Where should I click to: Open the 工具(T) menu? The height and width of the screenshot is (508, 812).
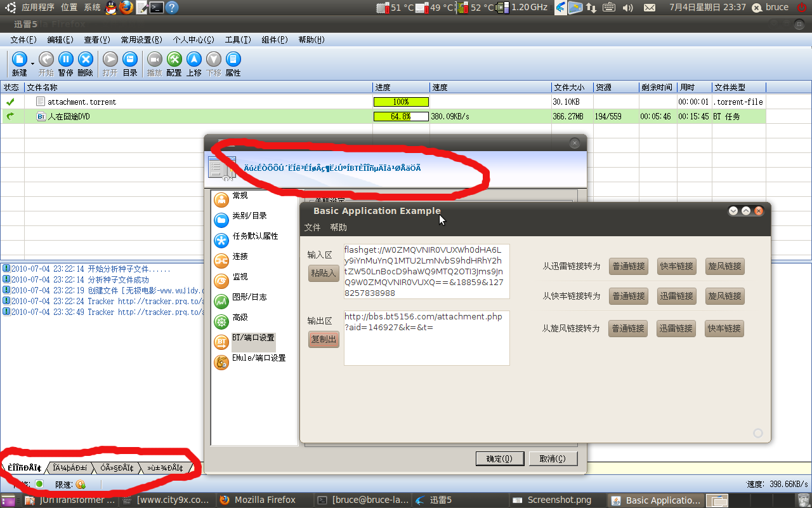coord(238,39)
